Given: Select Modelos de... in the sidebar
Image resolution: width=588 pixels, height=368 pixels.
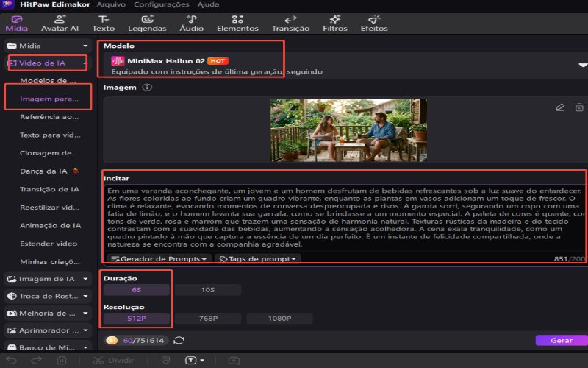Looking at the screenshot, I should coord(48,80).
